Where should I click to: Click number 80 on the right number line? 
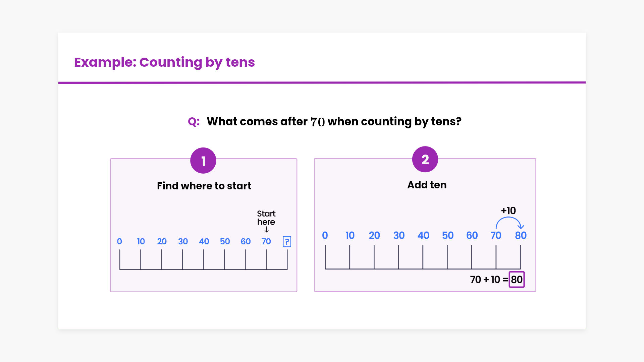pyautogui.click(x=521, y=235)
